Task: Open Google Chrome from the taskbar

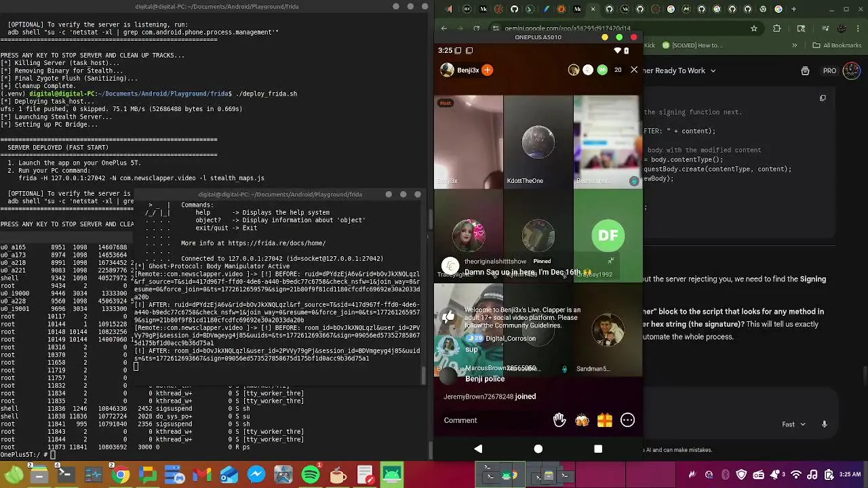Action: pos(121,475)
